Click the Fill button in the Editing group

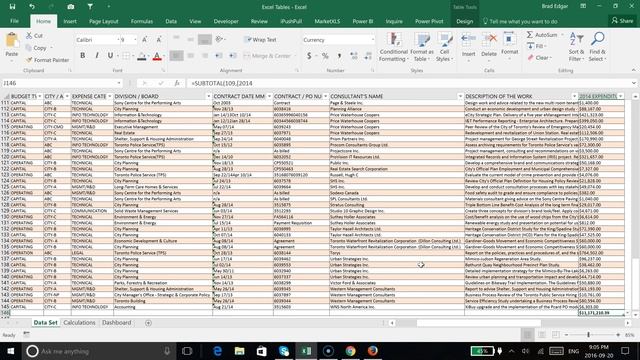[536, 46]
